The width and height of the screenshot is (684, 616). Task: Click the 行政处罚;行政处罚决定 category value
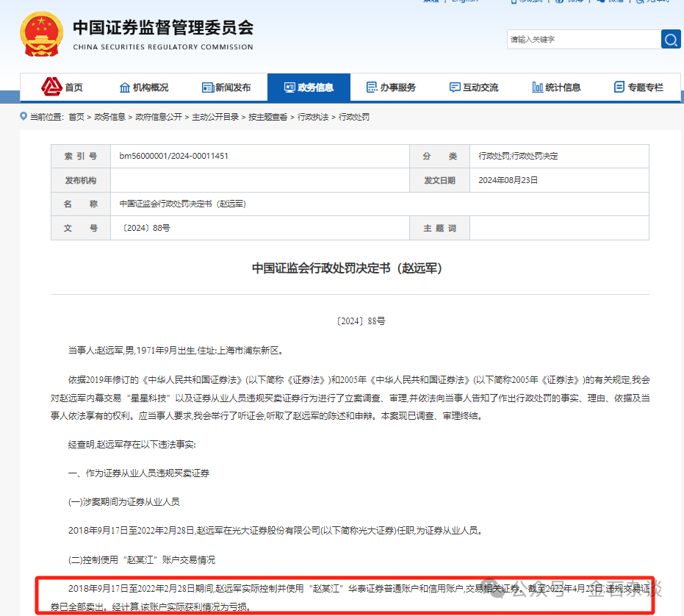click(x=518, y=156)
